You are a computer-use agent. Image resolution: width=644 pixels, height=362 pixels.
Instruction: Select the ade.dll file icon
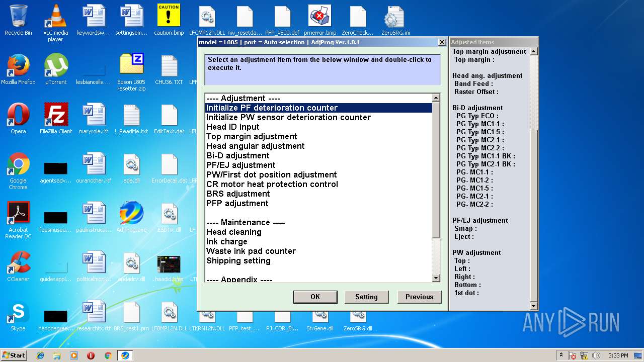131,168
